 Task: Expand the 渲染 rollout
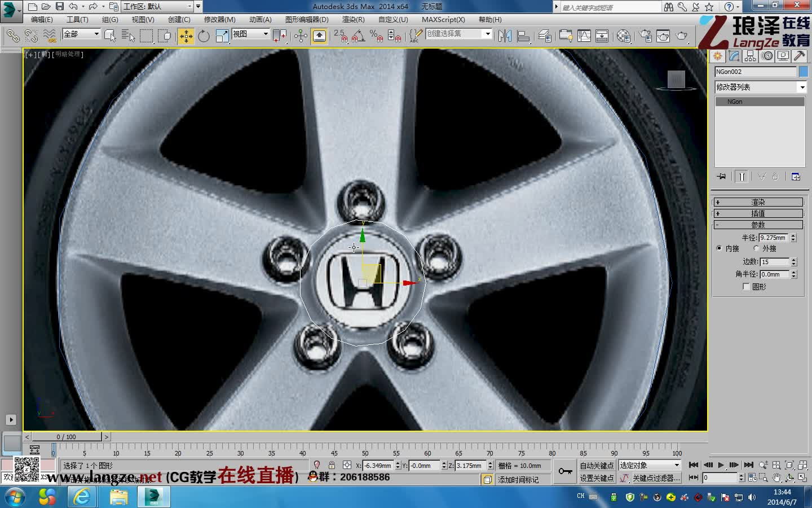tap(758, 202)
